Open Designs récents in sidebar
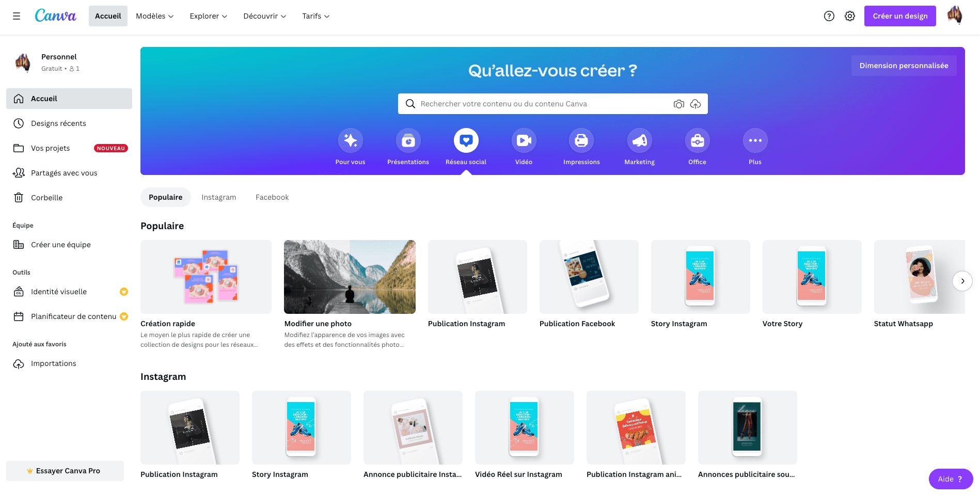The width and height of the screenshot is (980, 495). (x=69, y=123)
